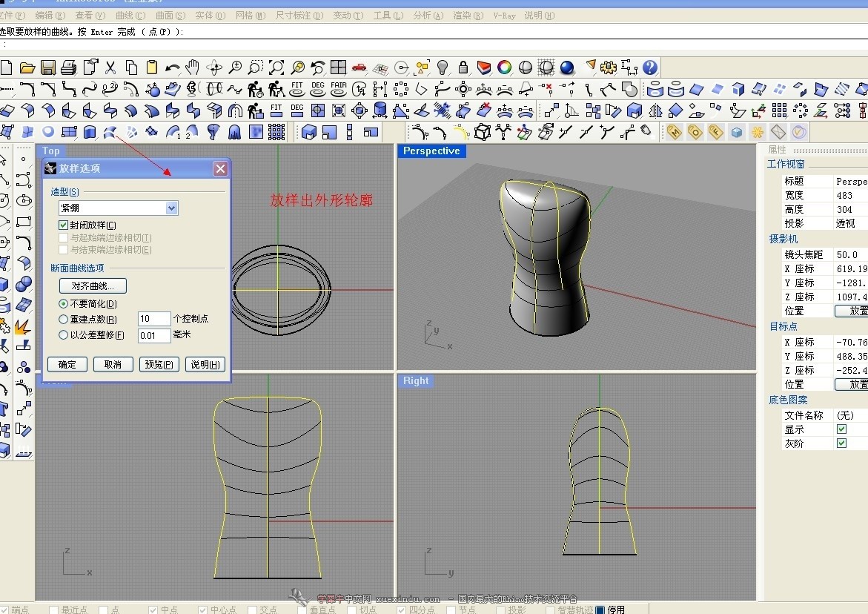Click the 放置 button under 目标点
The width and height of the screenshot is (868, 614).
click(852, 384)
